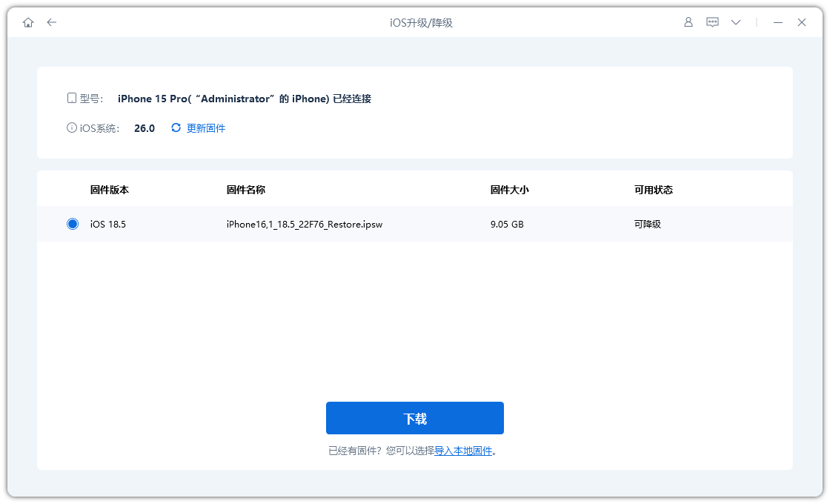Click the 26.0 iOS version value
Image resolution: width=830 pixels, height=504 pixels.
click(145, 128)
